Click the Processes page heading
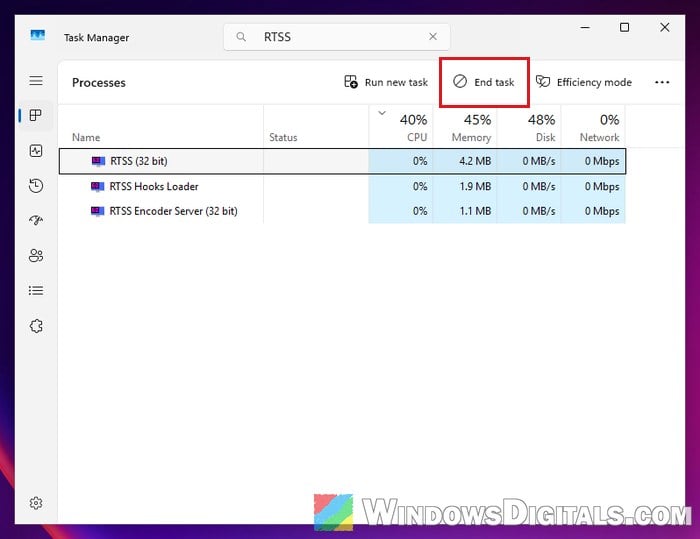Screen dimensions: 700x539 click(99, 83)
